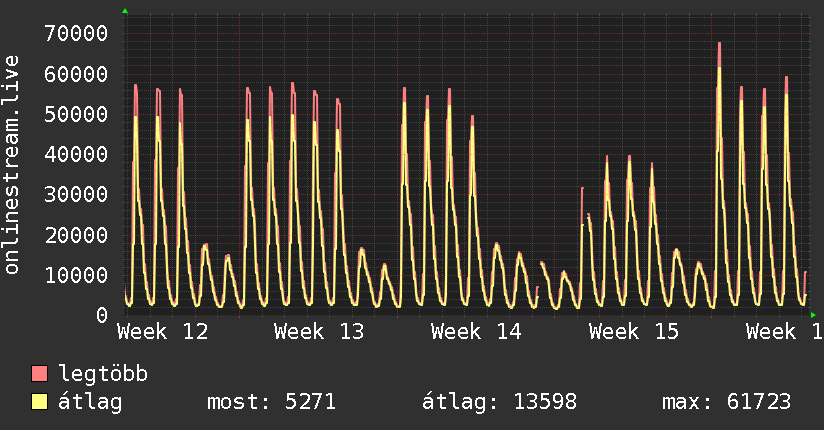Select the legtöbb legend label

point(103,373)
